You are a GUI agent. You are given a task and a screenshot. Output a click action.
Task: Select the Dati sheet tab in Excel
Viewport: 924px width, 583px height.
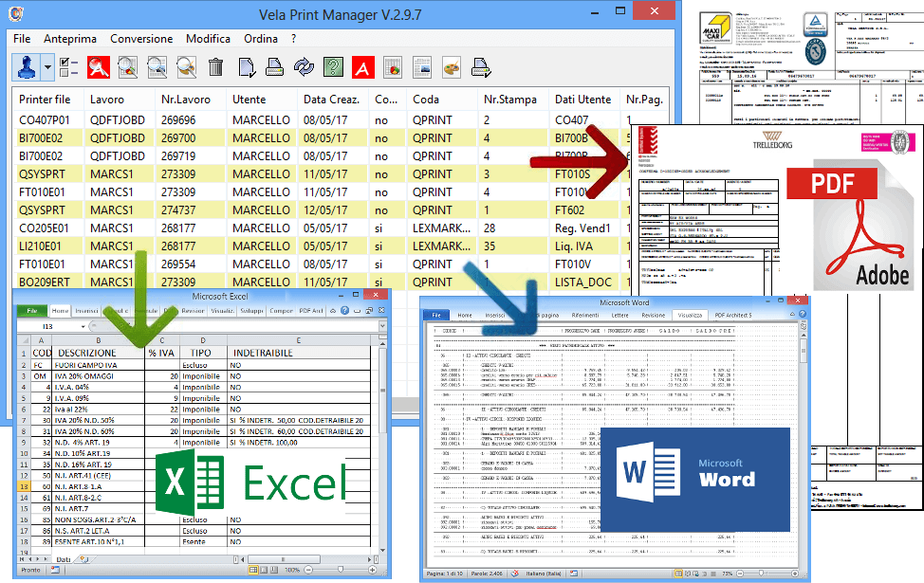tap(63, 559)
